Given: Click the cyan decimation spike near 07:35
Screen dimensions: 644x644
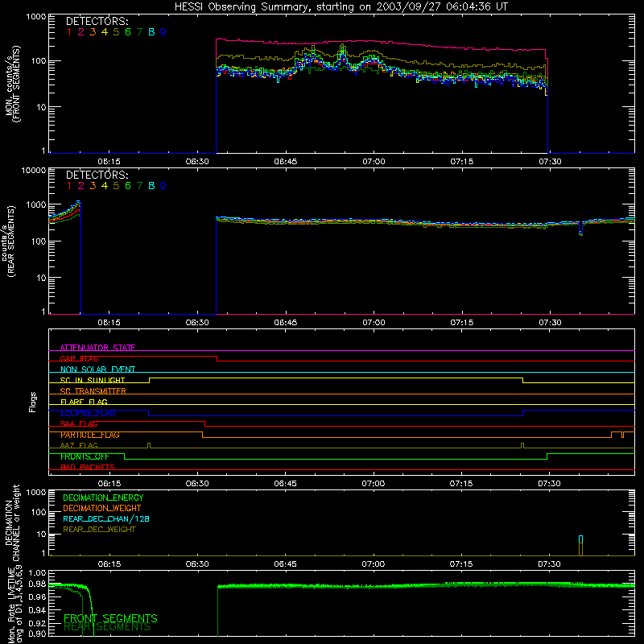Looking at the screenshot, I should tap(580, 539).
